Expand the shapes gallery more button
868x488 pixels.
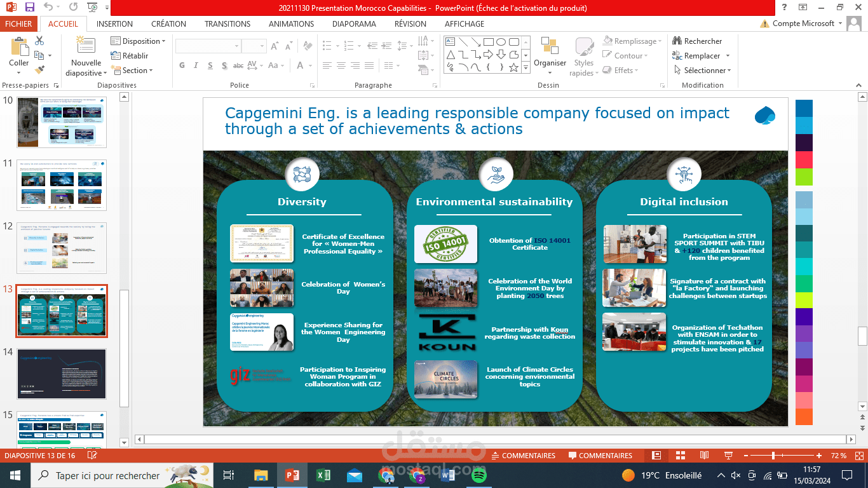click(526, 67)
